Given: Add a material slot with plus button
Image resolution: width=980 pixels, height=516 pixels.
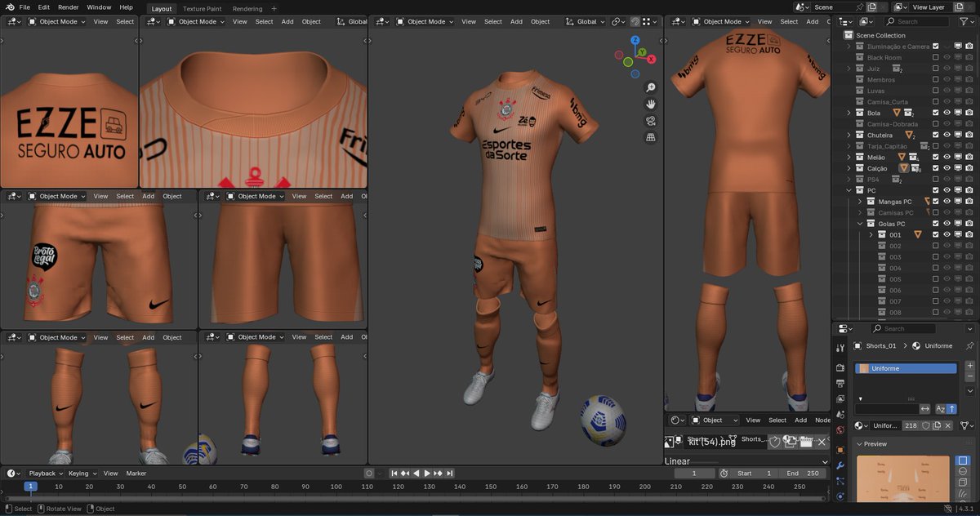Looking at the screenshot, I should click(x=969, y=366).
